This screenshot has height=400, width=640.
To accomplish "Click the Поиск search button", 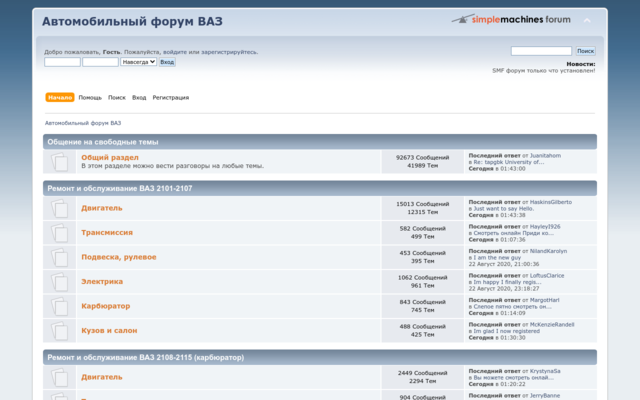I will pos(585,51).
